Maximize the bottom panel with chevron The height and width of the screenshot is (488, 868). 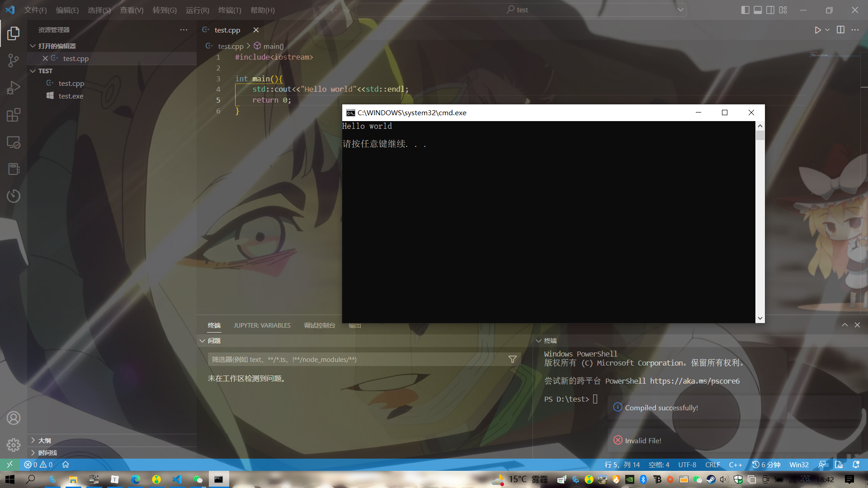(x=844, y=325)
